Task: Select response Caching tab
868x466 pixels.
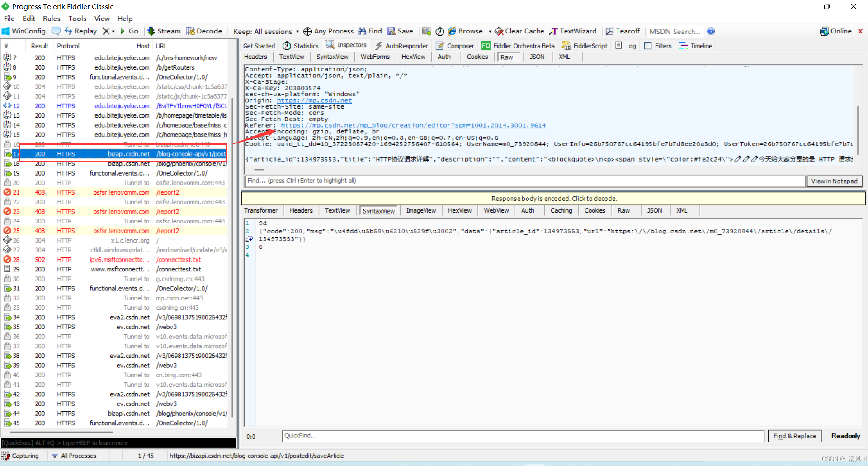Action: (561, 210)
